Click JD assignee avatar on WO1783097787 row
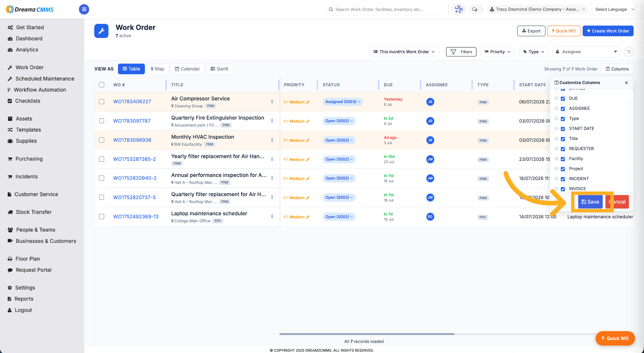The width and height of the screenshot is (644, 353). [430, 121]
